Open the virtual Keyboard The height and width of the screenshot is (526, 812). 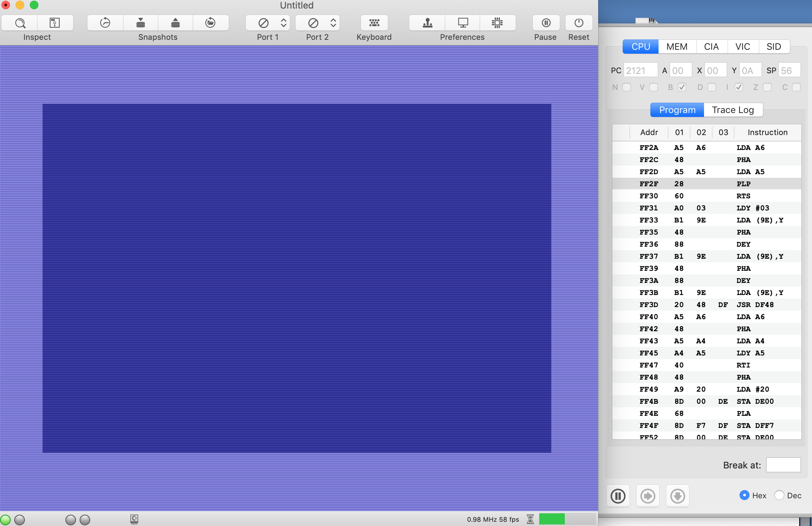(x=374, y=23)
